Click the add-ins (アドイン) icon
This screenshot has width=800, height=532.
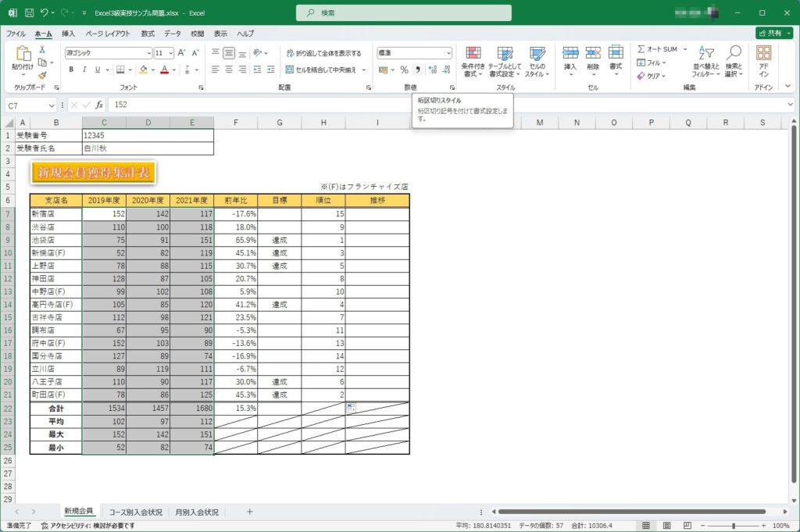click(763, 61)
